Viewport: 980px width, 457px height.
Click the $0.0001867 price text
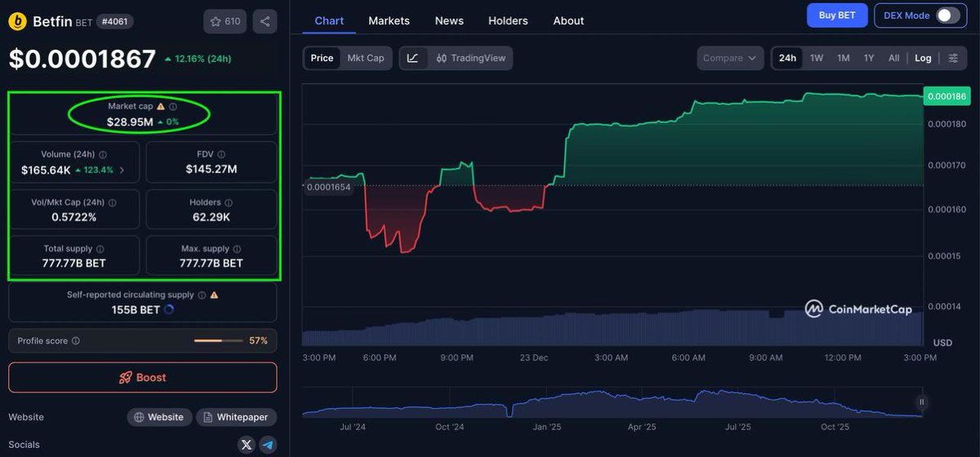pos(82,59)
